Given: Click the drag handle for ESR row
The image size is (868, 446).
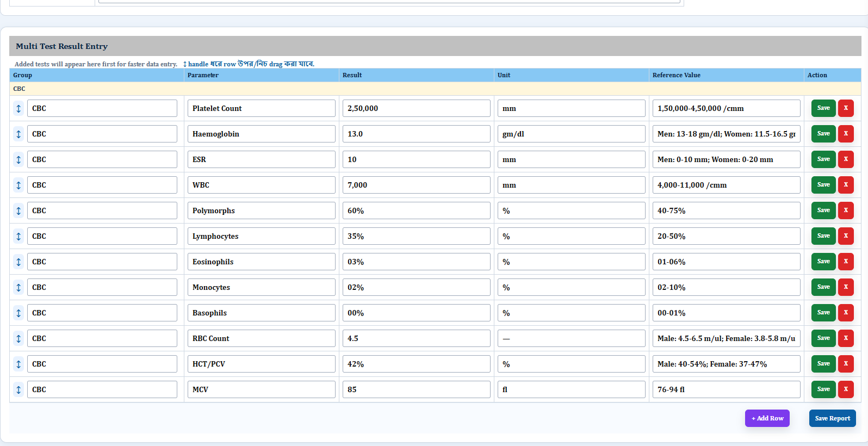Looking at the screenshot, I should [18, 159].
